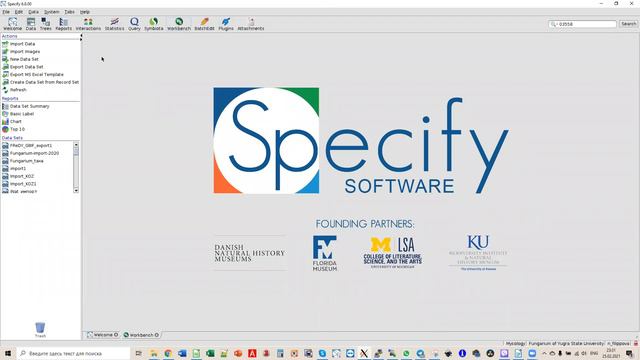Screen dimensions: 640x360
Task: Click Create Data Set from Record Set
Action: tap(40, 82)
